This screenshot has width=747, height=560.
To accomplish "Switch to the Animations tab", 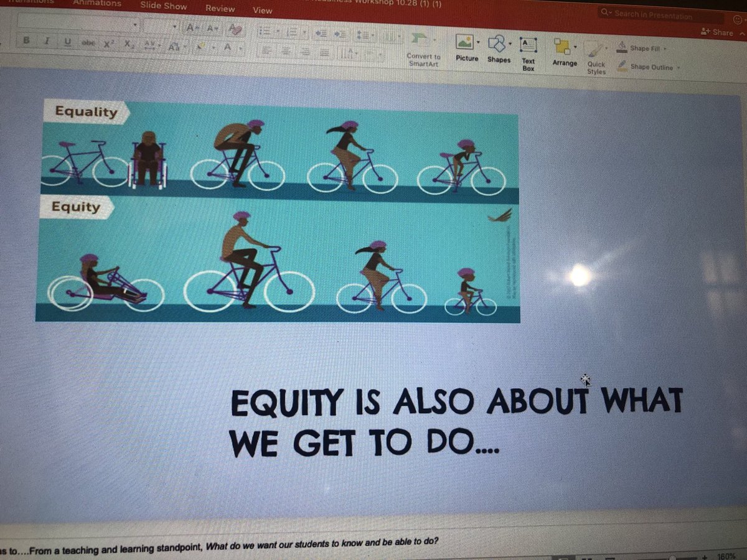I will pos(97,2).
